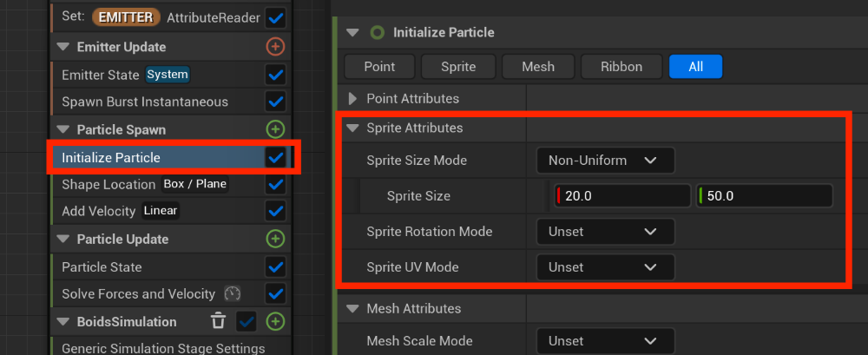868x355 pixels.
Task: Select the Mesh filter tab
Action: click(538, 67)
